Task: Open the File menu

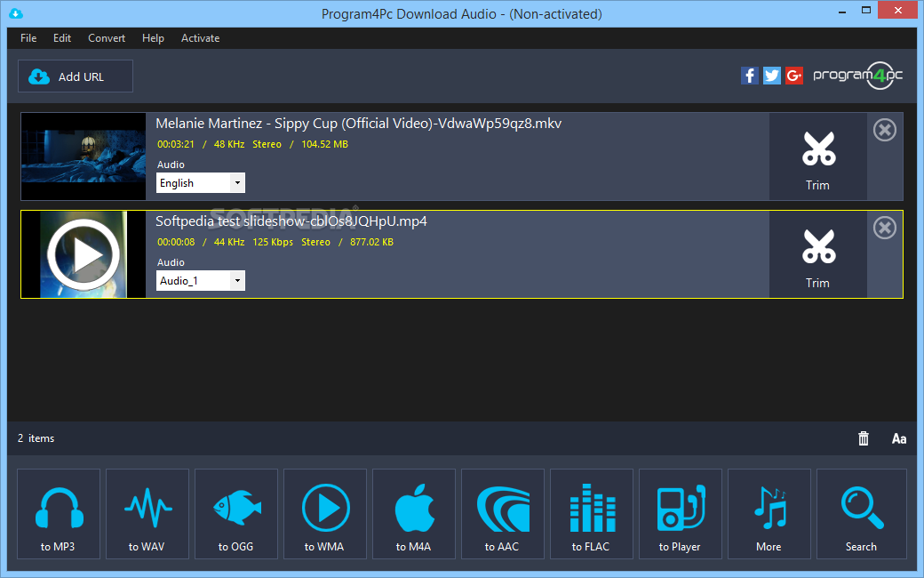Action: tap(28, 38)
